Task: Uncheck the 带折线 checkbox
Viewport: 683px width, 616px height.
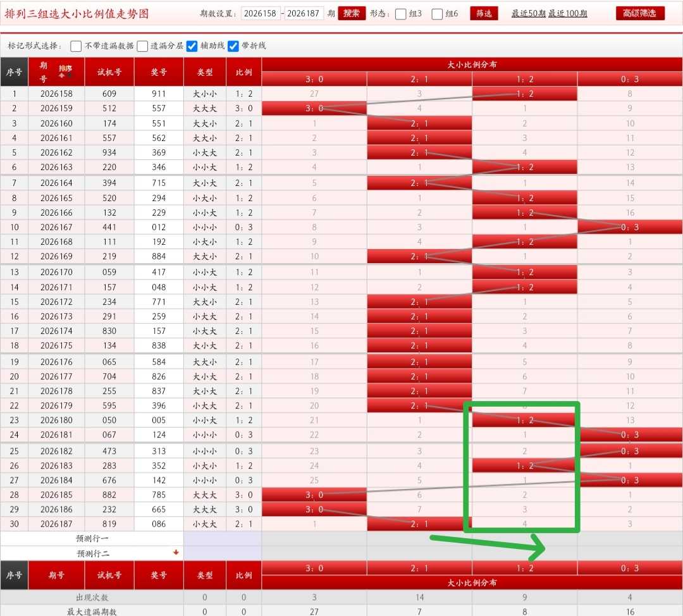Action: (233, 46)
